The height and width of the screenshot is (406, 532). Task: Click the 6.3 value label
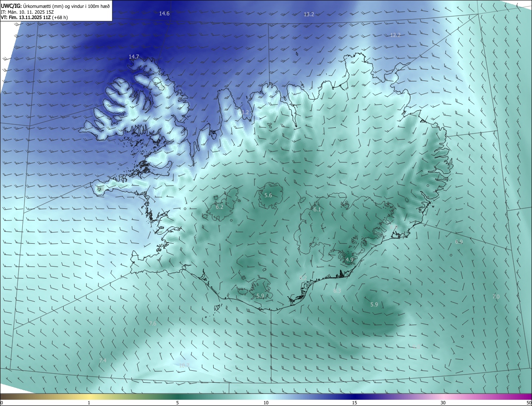[337, 291]
